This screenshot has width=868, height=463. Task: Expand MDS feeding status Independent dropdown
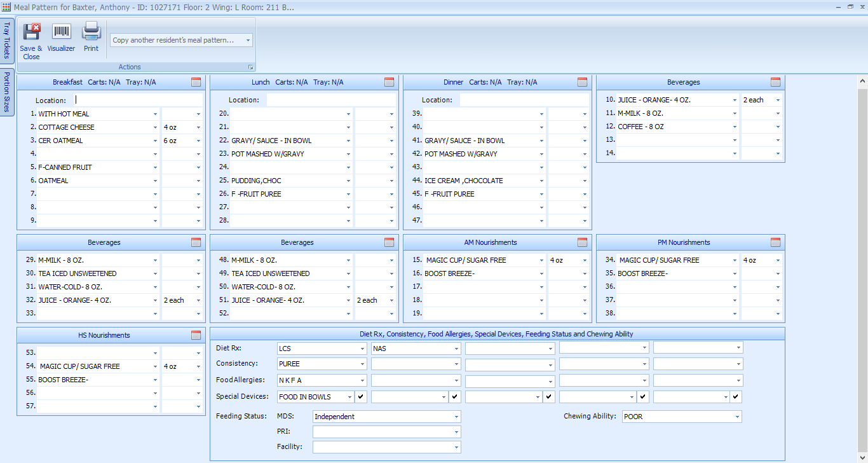point(456,417)
